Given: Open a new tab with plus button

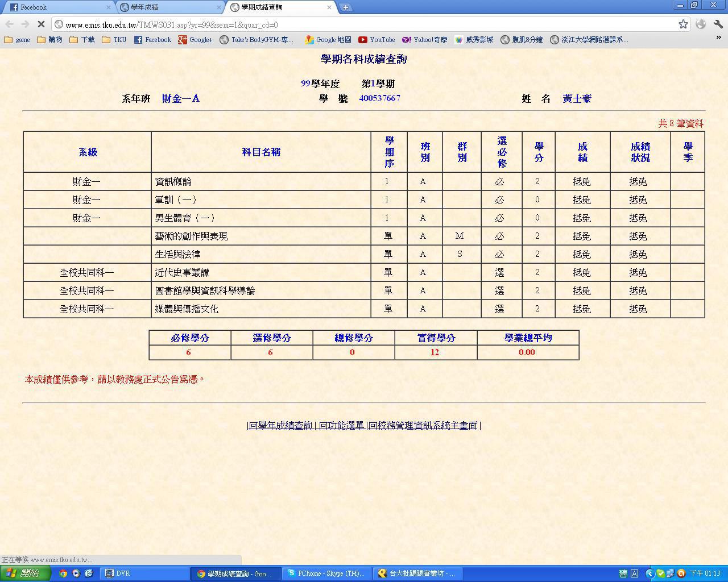Looking at the screenshot, I should pyautogui.click(x=345, y=7).
